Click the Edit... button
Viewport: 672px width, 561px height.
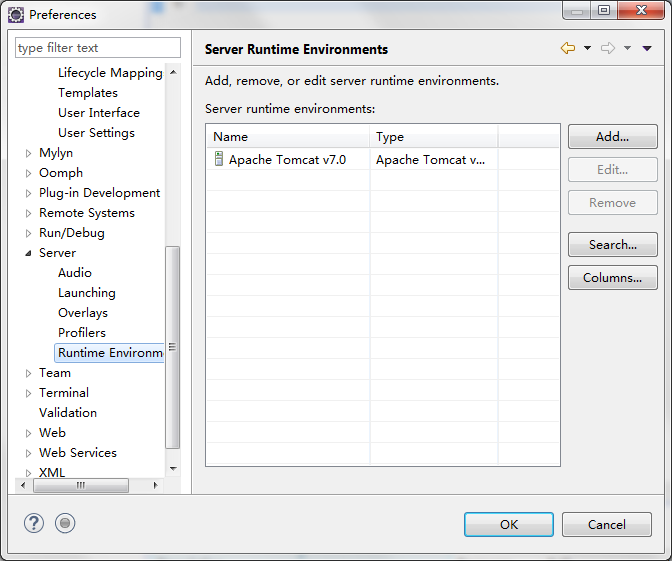(612, 170)
